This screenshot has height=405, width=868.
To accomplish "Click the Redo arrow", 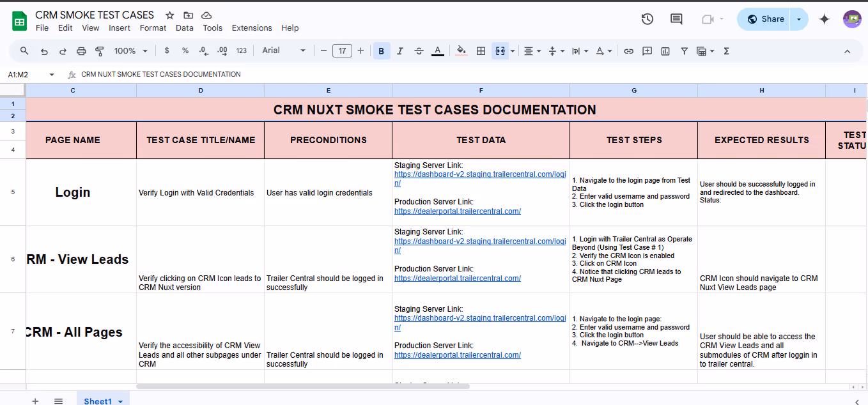I will (63, 51).
